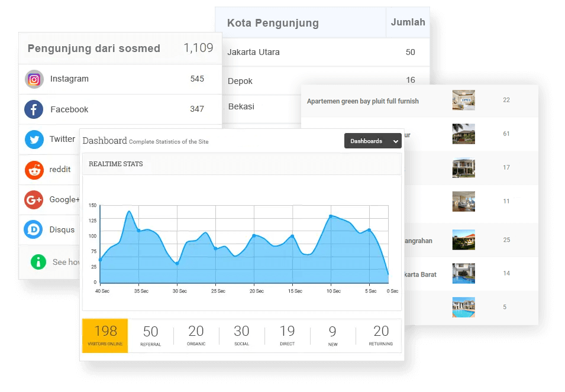
Task: Click the Disqus icon
Action: tap(34, 229)
